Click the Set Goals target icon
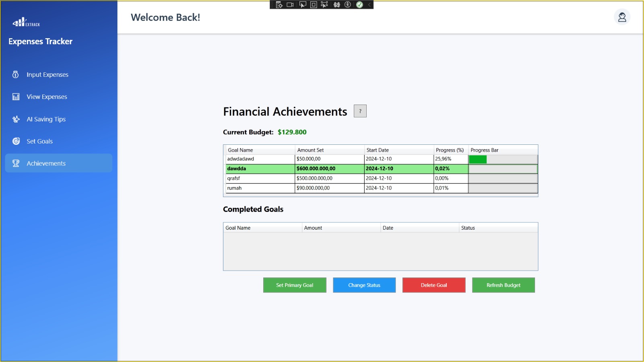The image size is (644, 362). pos(16,141)
